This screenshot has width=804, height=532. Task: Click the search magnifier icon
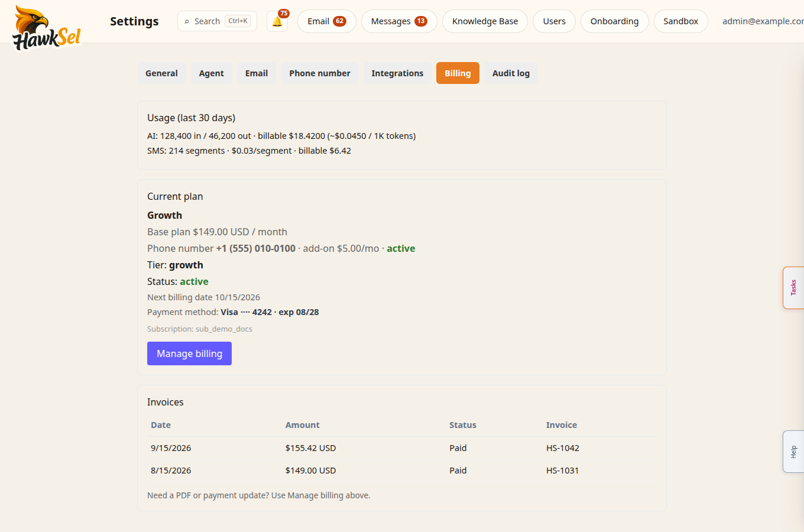(187, 21)
